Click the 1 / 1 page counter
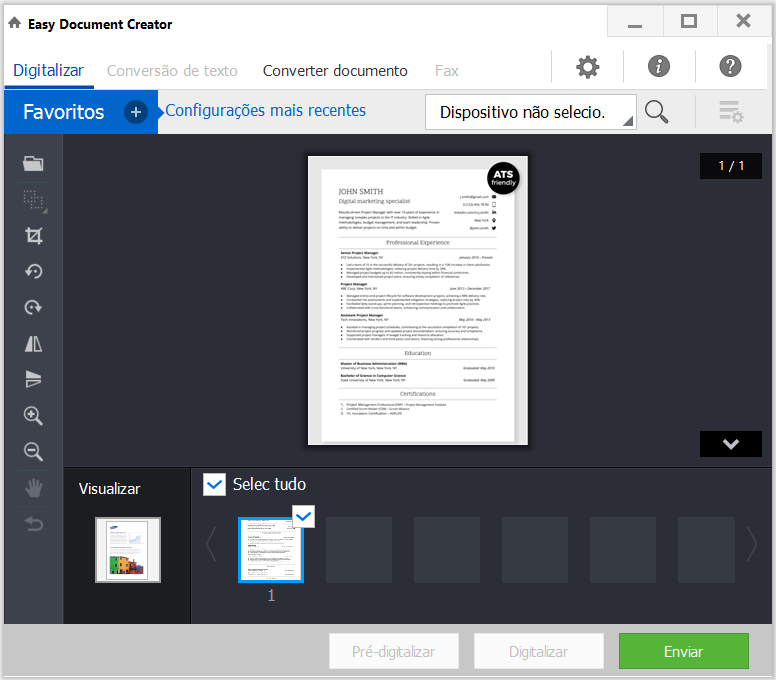 click(730, 166)
